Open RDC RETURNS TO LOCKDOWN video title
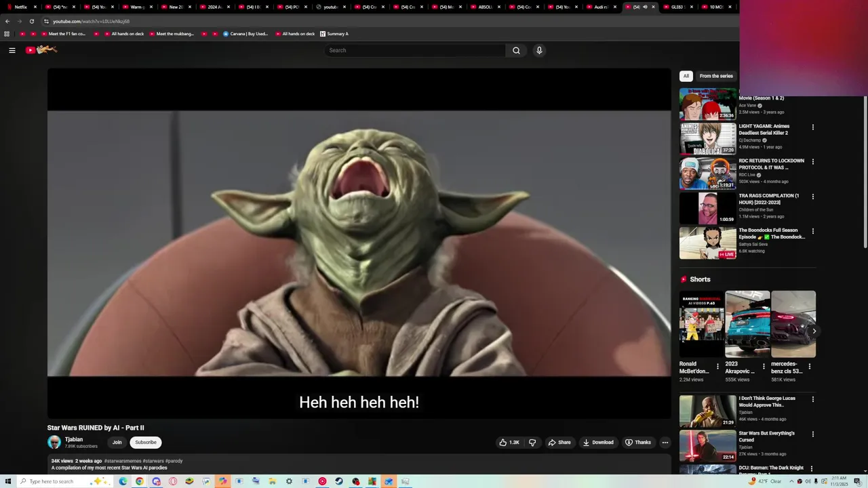The image size is (868, 488). pyautogui.click(x=772, y=164)
